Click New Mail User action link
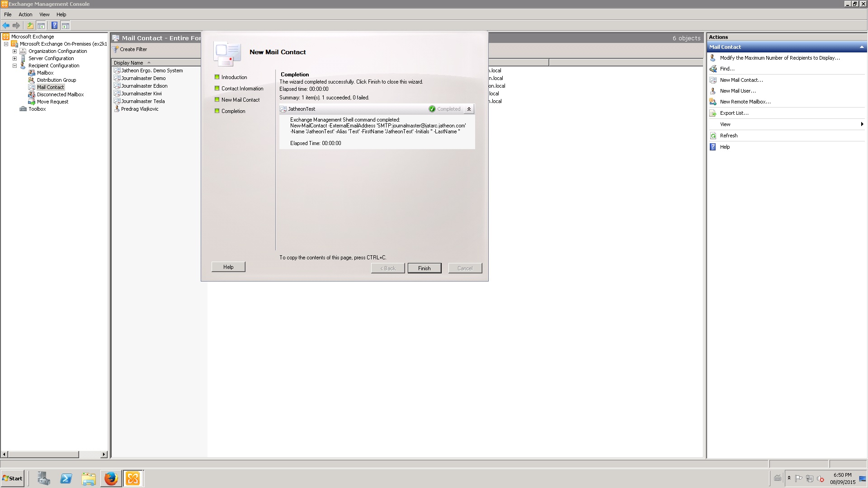868x488 pixels. [x=738, y=91]
